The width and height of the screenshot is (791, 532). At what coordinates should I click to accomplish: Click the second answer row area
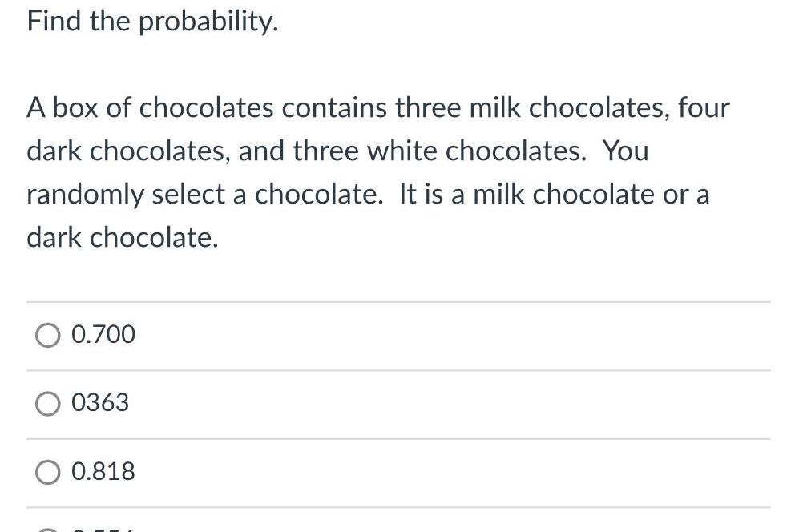tap(395, 403)
